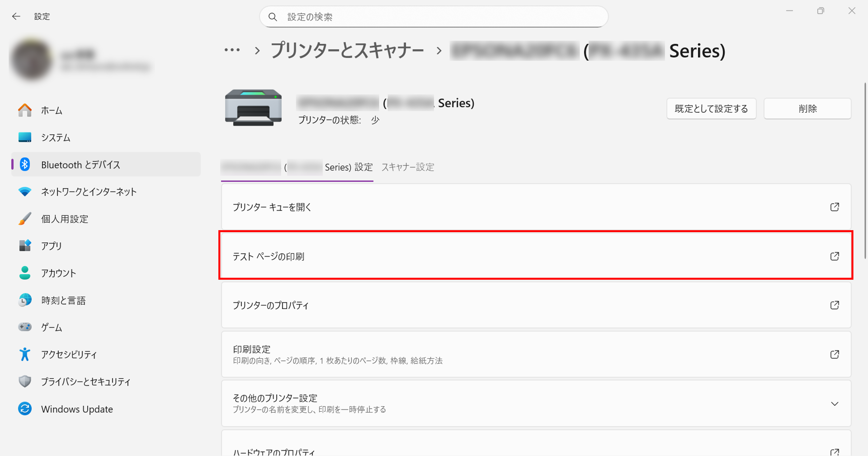Open Windows Update from sidebar
Screen dimensions: 868x456
pos(77,409)
